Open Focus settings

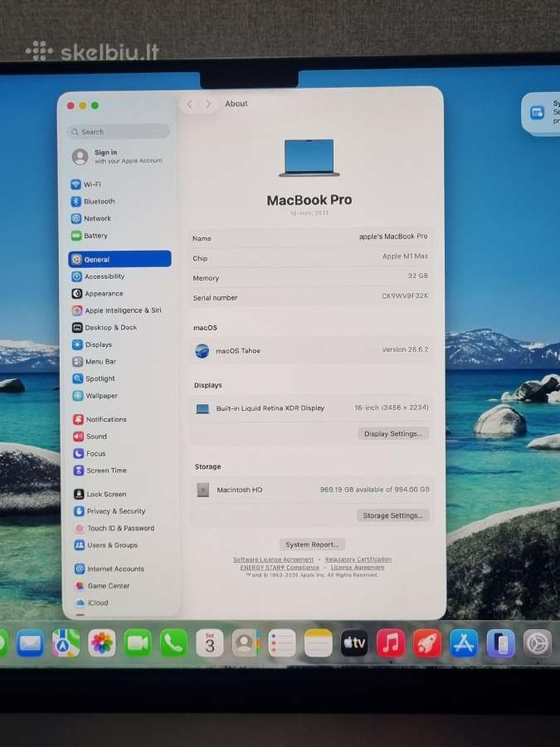click(90, 453)
